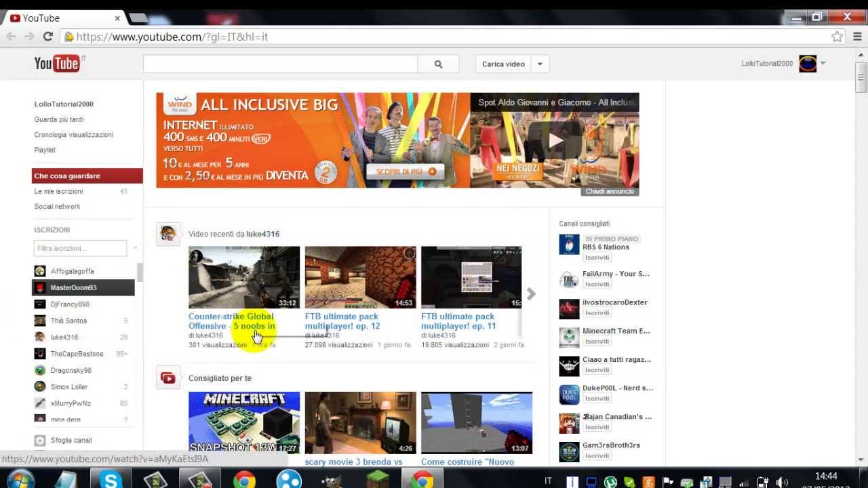Screen dimensions: 868x488
Task: Click Bajan Canadian channel avatar
Action: coord(569,423)
